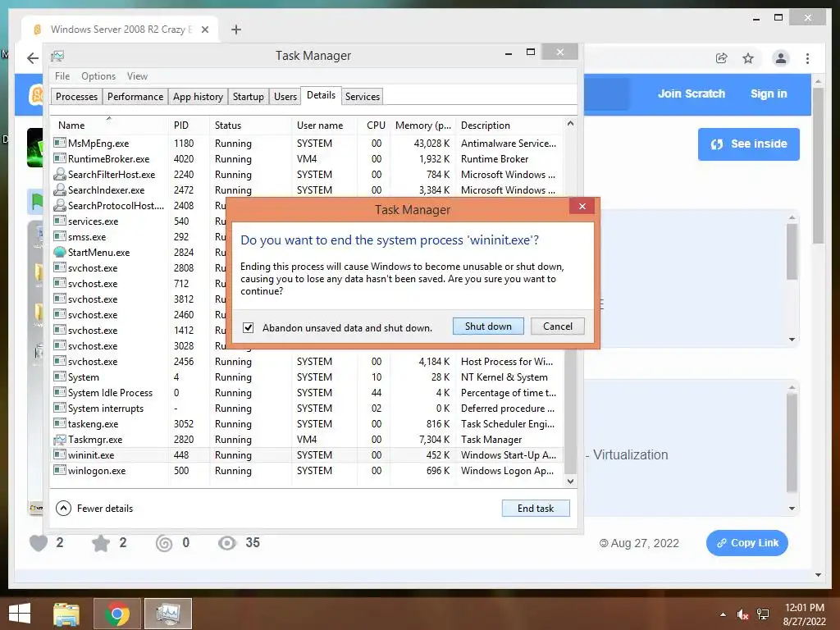Close the end process confirmation dialog
Viewport: 840px width, 630px height.
tap(582, 206)
